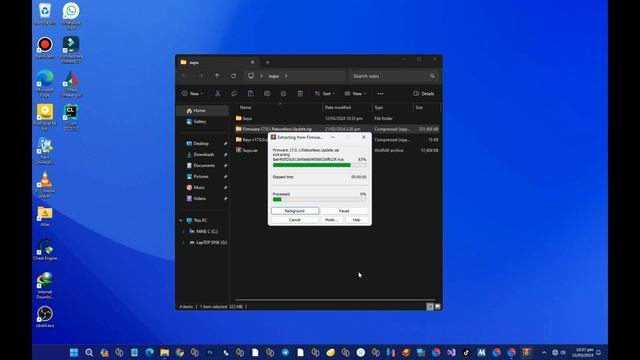The image size is (640, 360).
Task: Click the Processed total progress bar
Action: tap(320, 199)
